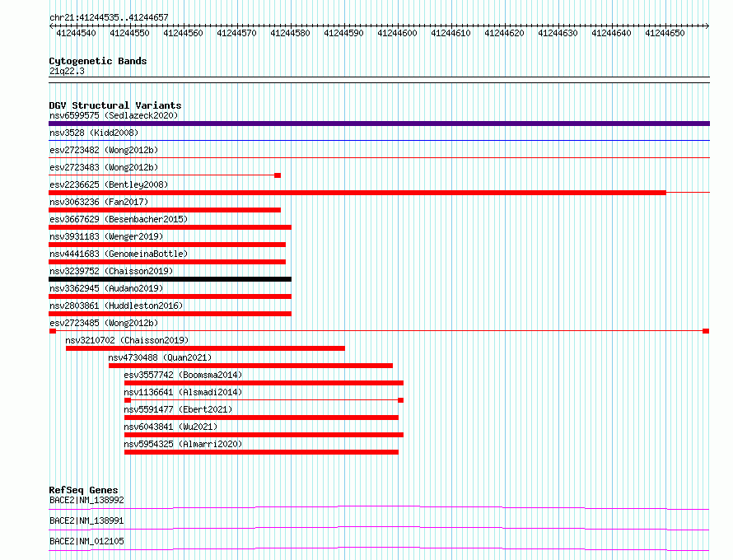Select the nsv3528 (Kidd2008) variant label
The width and height of the screenshot is (733, 560).
(x=94, y=133)
